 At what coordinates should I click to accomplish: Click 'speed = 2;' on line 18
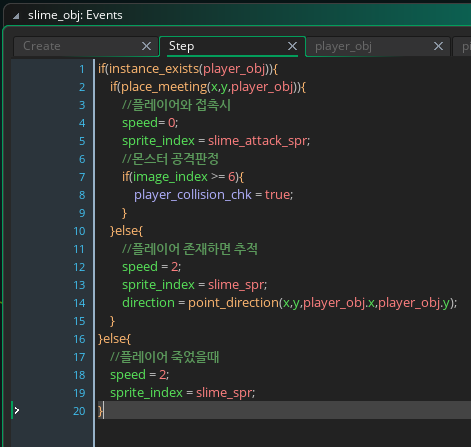pos(139,375)
